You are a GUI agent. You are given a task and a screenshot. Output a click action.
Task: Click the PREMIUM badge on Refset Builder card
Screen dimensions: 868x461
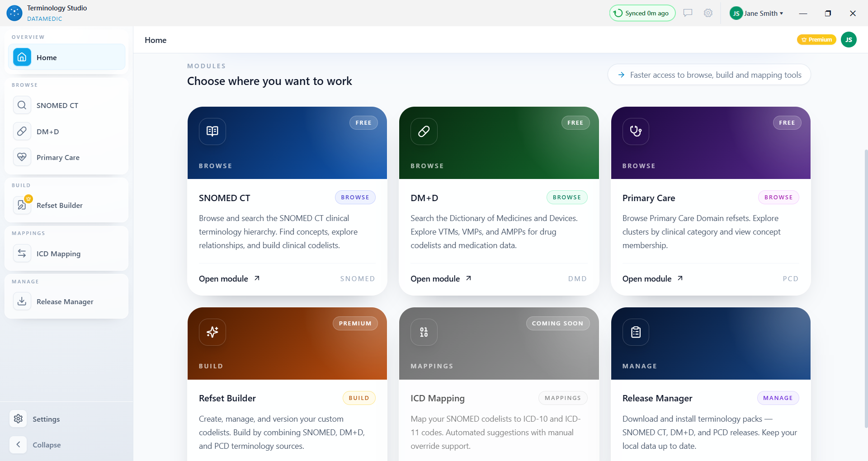(355, 324)
